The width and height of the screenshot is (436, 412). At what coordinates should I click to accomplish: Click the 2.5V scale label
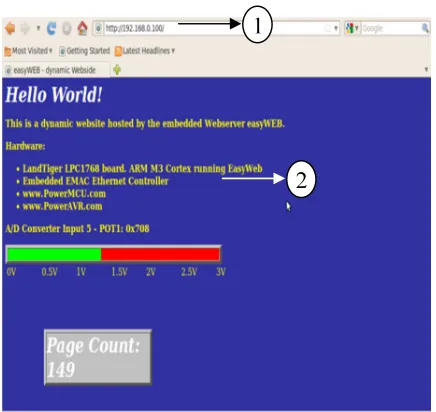pyautogui.click(x=189, y=272)
